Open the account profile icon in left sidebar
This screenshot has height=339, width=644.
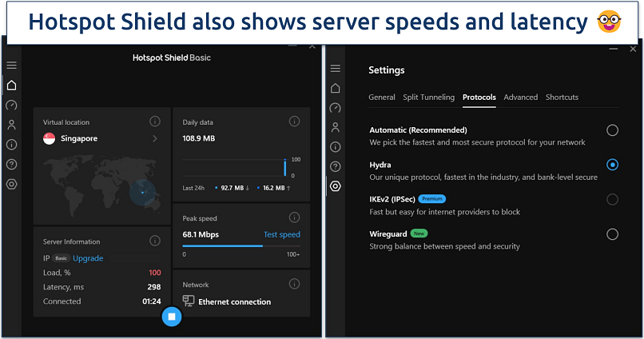click(11, 125)
